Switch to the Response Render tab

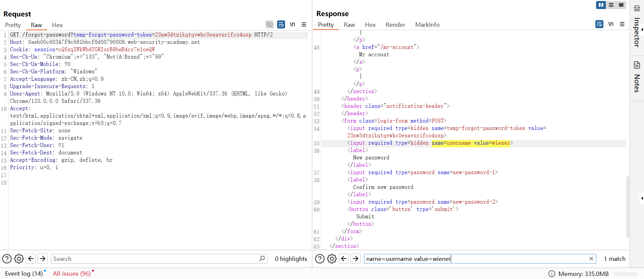pos(395,25)
